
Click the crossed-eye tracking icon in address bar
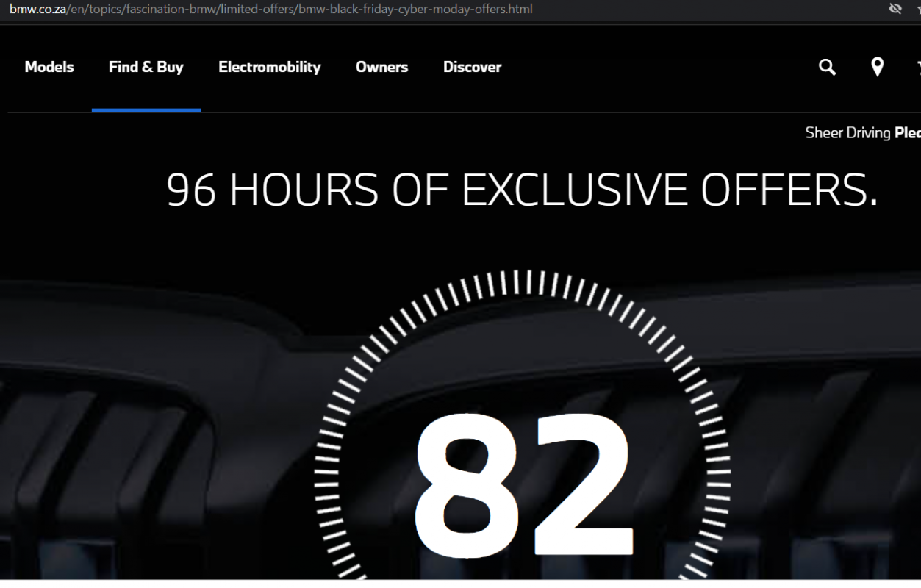(x=895, y=9)
